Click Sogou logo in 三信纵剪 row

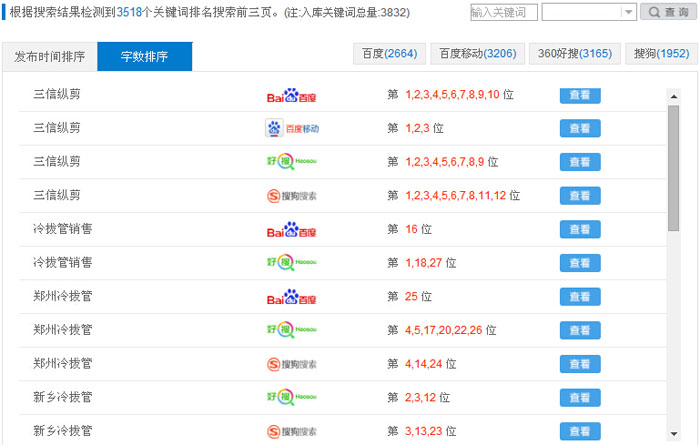pos(292,195)
